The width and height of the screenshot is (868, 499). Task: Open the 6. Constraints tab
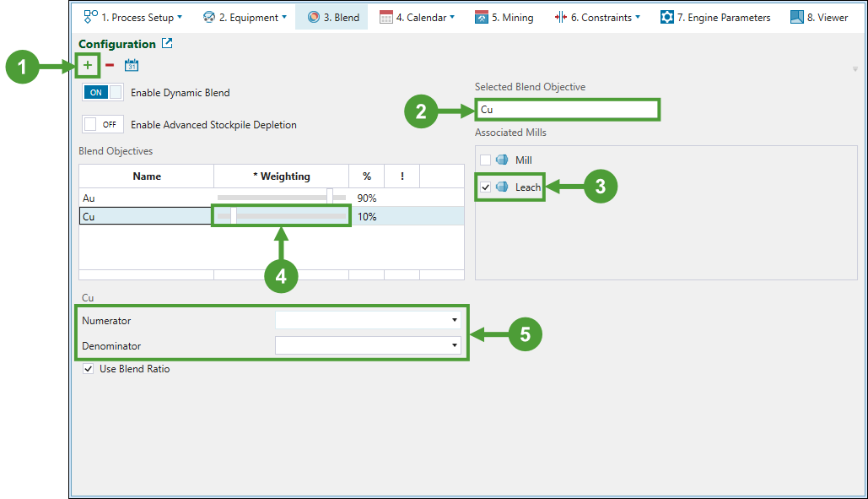click(596, 17)
